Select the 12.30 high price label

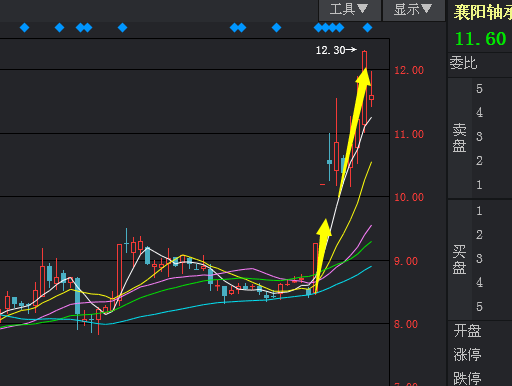pyautogui.click(x=330, y=50)
